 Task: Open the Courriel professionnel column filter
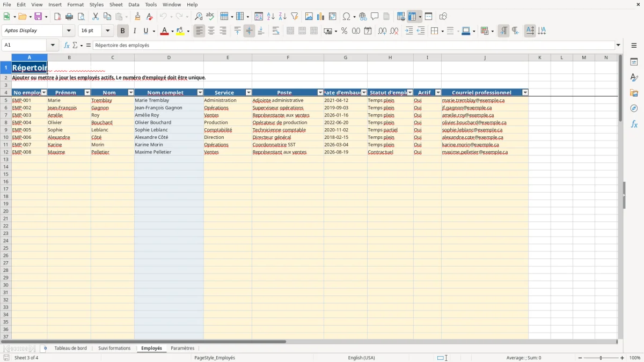pyautogui.click(x=525, y=93)
